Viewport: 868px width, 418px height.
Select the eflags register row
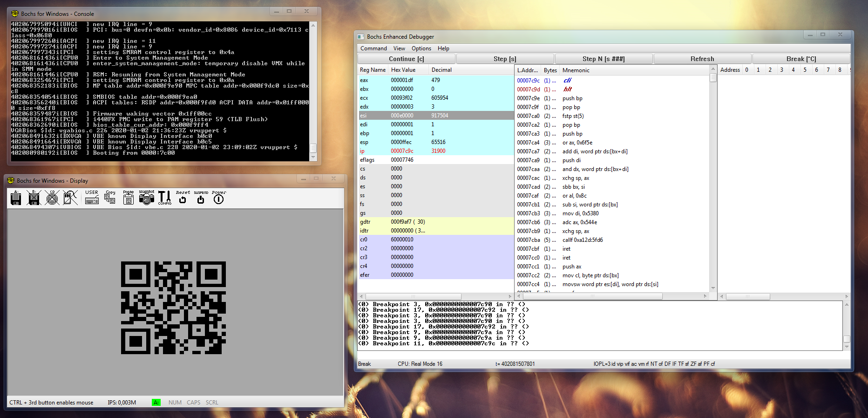435,160
